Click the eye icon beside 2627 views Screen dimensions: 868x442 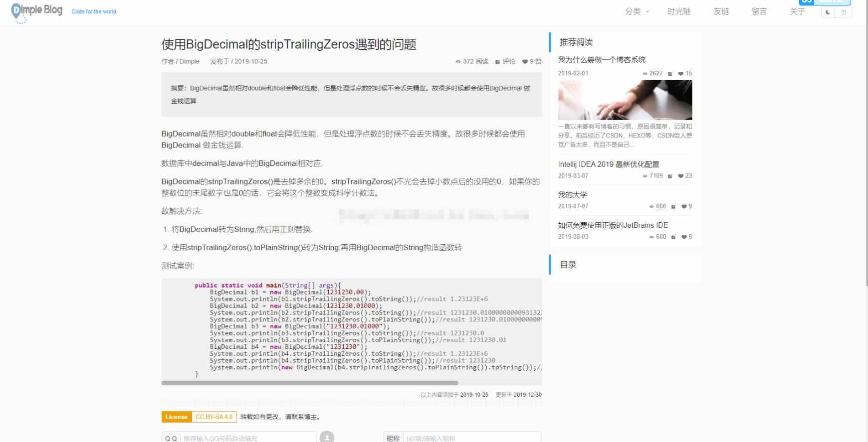[x=645, y=74]
